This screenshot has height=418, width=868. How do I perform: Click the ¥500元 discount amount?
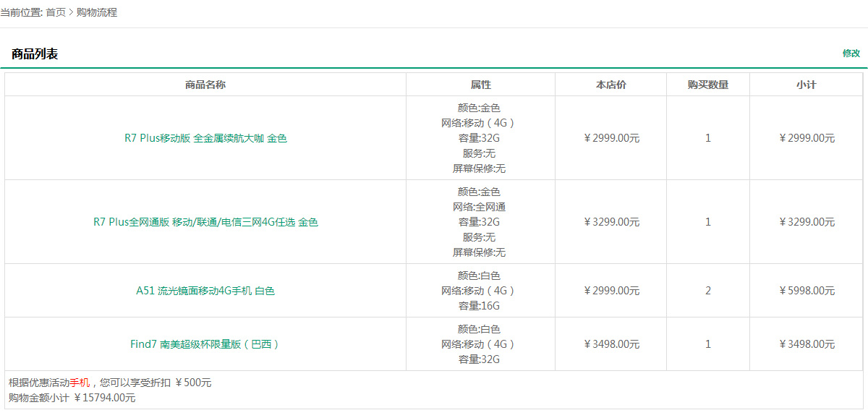[x=193, y=383]
